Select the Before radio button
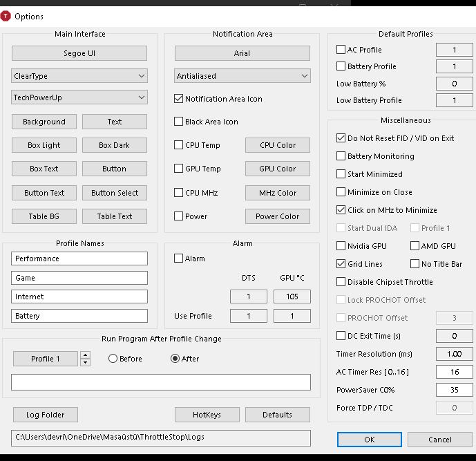Screen dimensions: 476x461 (113, 358)
